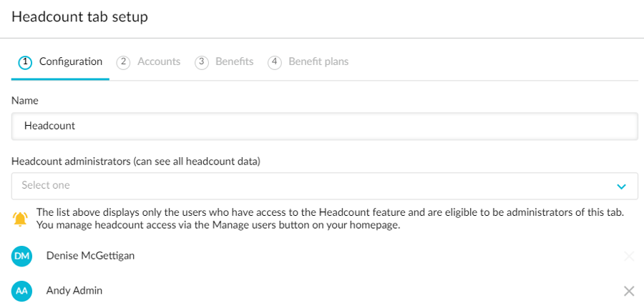Viewport: 644px width, 308px height.
Task: Click the step 1 circle icon
Action: click(x=25, y=62)
